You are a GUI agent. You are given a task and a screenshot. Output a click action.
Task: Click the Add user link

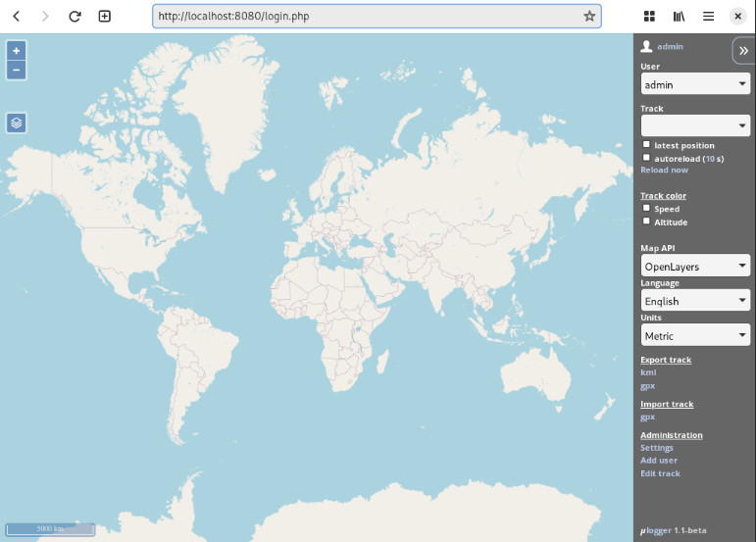[659, 461]
